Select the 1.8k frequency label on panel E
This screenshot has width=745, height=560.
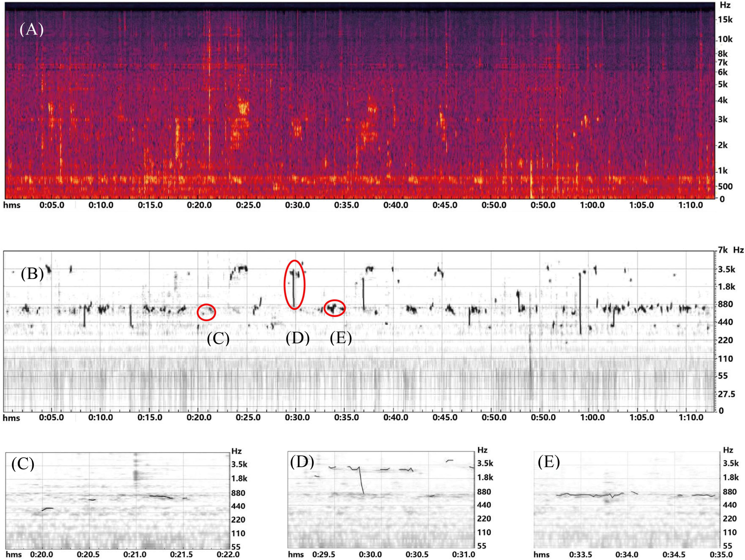coord(731,478)
